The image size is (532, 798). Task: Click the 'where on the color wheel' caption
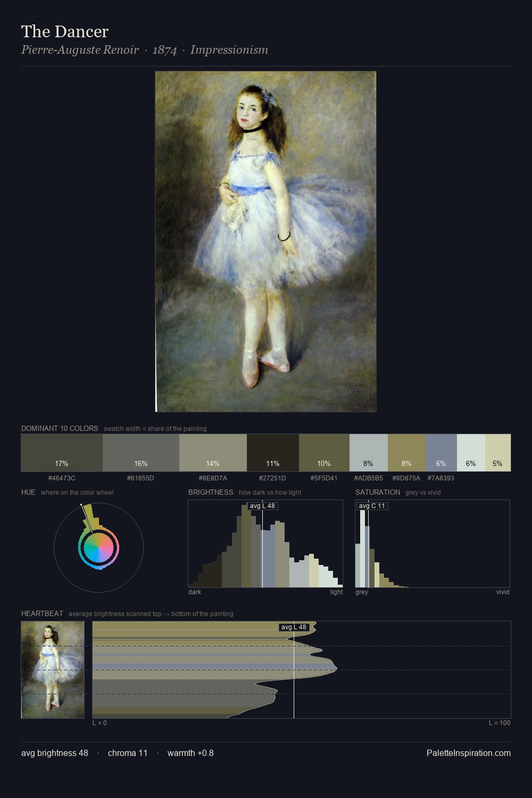(77, 492)
